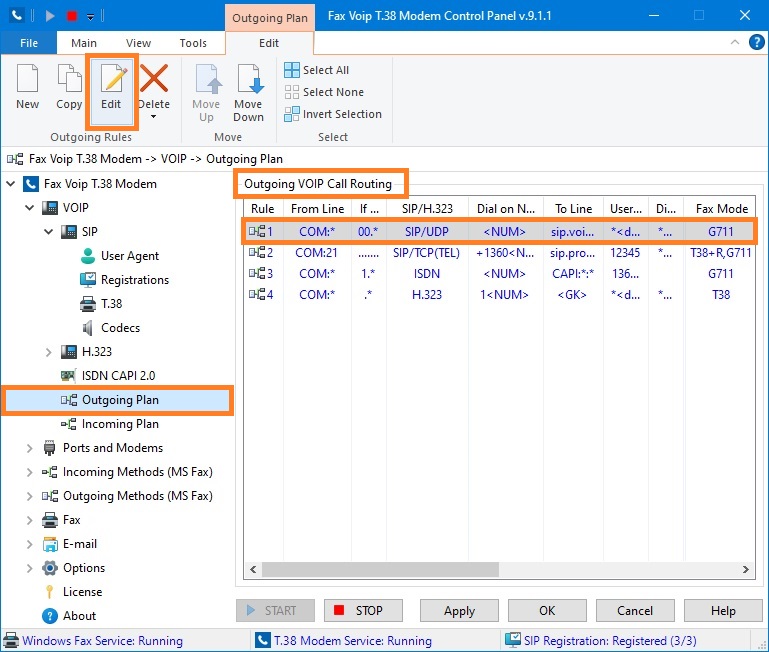Click the phone icon in title bar
The image size is (769, 652).
[x=17, y=16]
